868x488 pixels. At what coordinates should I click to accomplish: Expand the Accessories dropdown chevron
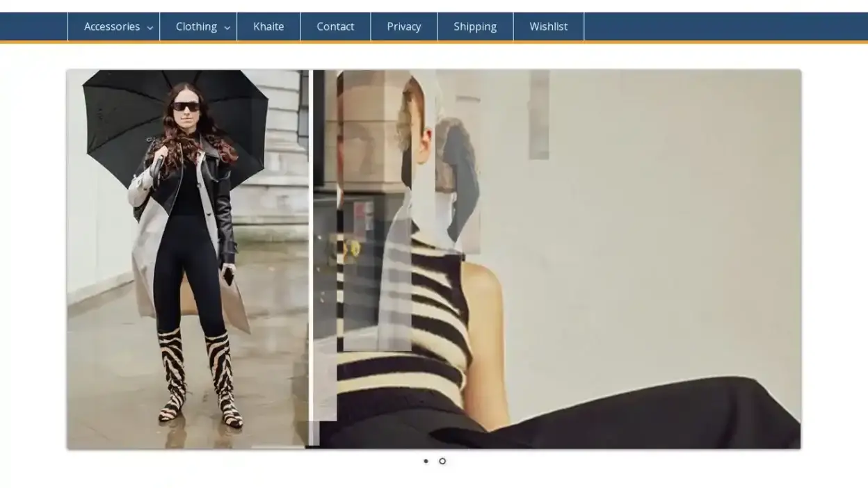150,28
